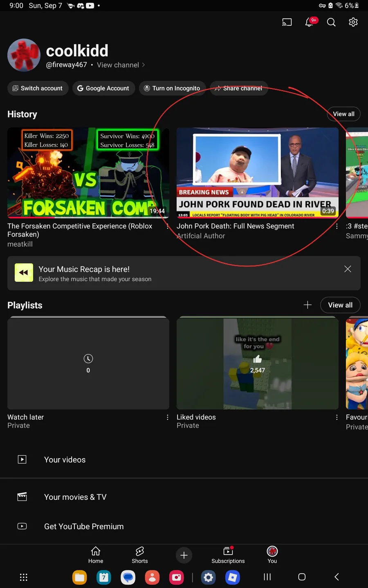Tap the Artfcial Author channel name
Image resolution: width=368 pixels, height=588 pixels.
(x=201, y=236)
